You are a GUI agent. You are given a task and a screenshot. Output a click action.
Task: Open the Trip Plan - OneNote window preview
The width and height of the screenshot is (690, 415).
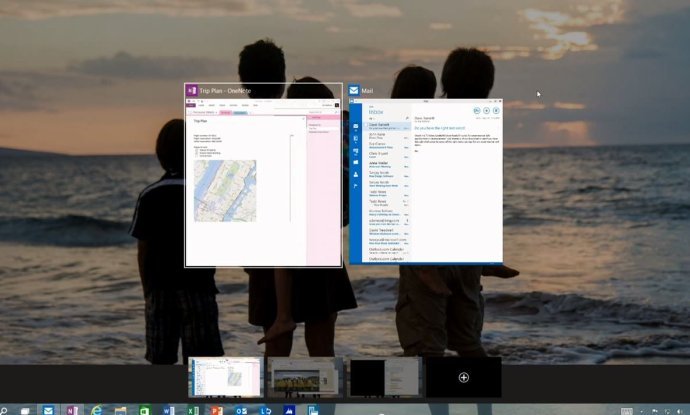263,182
